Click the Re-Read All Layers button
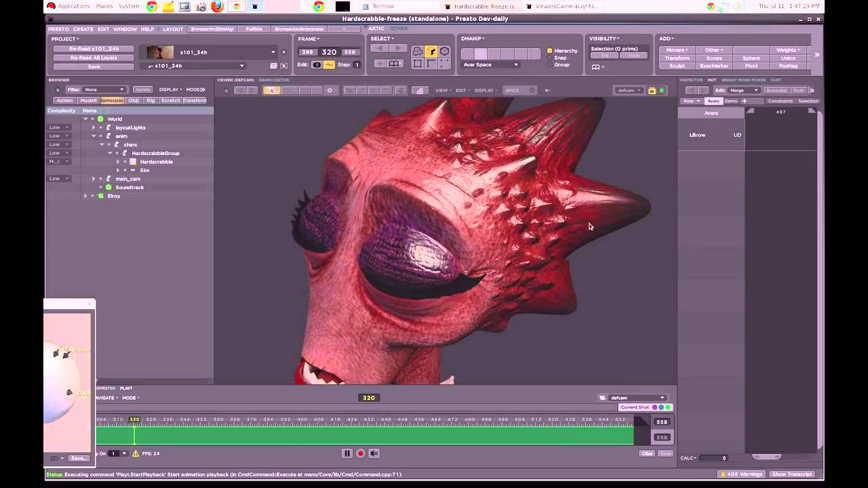868x488 pixels. [94, 58]
